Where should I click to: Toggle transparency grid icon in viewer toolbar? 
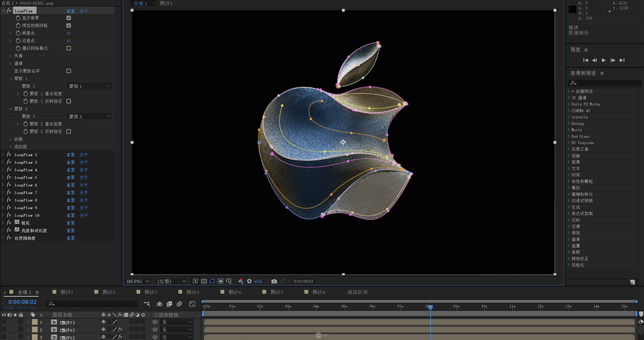204,281
